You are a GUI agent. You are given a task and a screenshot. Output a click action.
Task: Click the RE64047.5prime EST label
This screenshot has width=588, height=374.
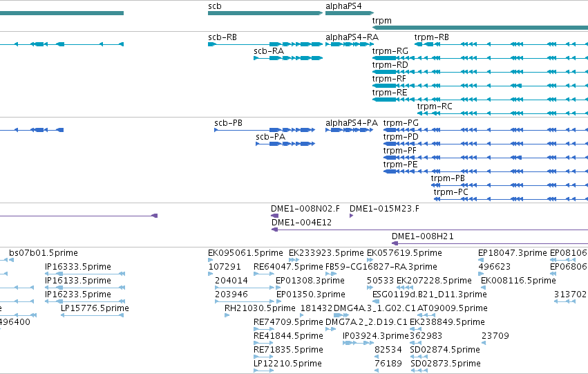(288, 267)
